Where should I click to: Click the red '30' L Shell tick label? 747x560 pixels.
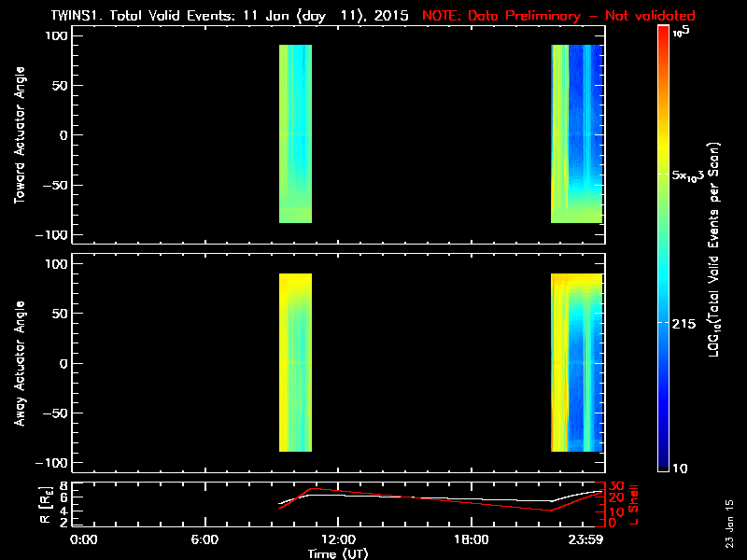[616, 486]
